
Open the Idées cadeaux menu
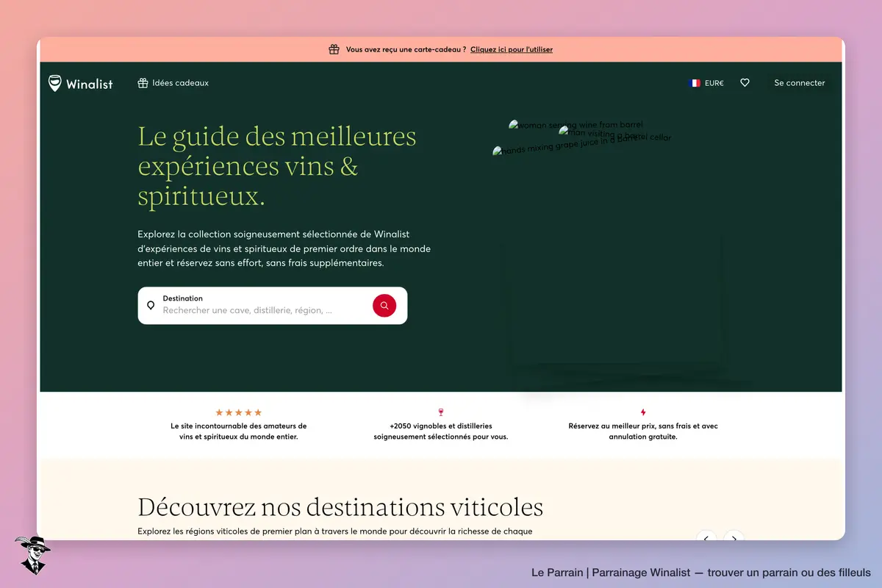pyautogui.click(x=173, y=83)
